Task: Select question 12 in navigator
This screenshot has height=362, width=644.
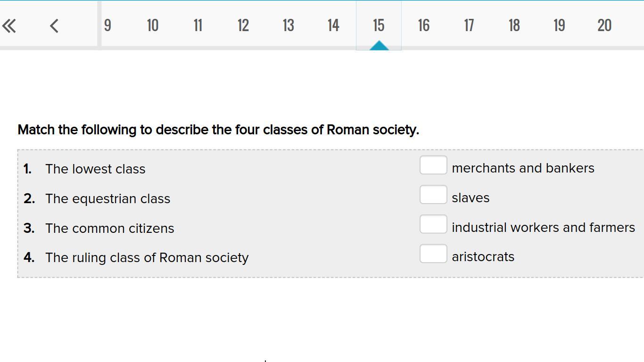Action: pos(243,25)
